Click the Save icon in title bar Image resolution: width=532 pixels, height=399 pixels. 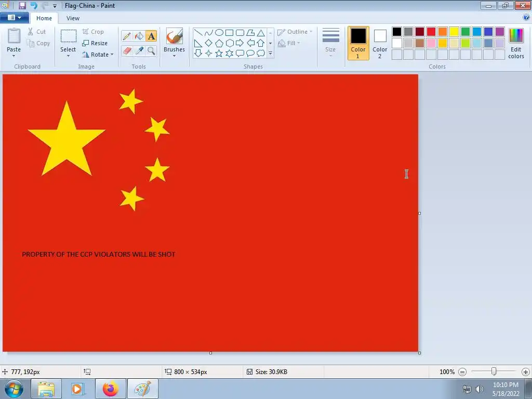click(22, 5)
